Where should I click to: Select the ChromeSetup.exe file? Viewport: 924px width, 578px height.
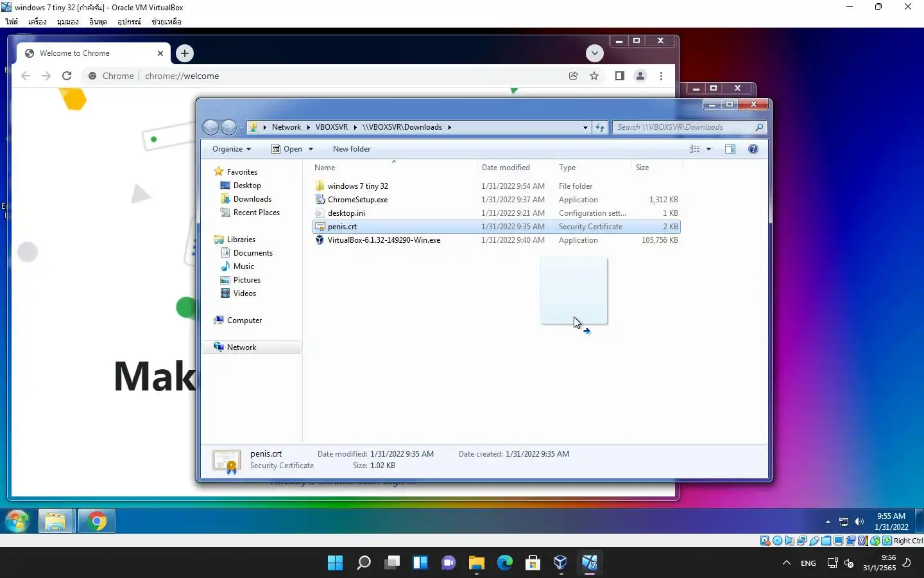tap(496, 200)
